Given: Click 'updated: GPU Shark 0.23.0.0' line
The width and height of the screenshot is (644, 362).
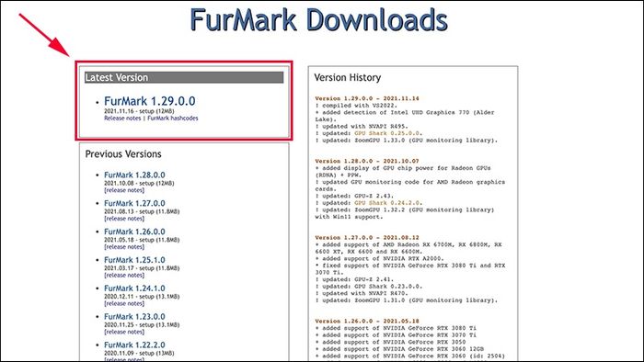Looking at the screenshot, I should coord(368,287).
